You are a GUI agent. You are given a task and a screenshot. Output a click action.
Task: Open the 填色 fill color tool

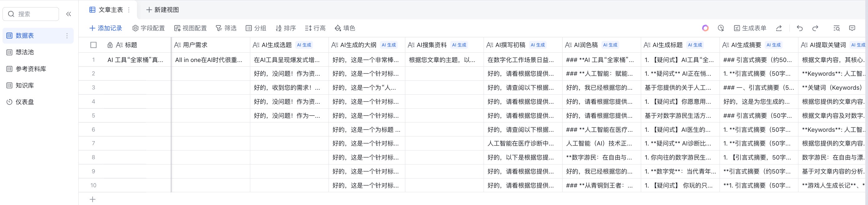pyautogui.click(x=345, y=28)
